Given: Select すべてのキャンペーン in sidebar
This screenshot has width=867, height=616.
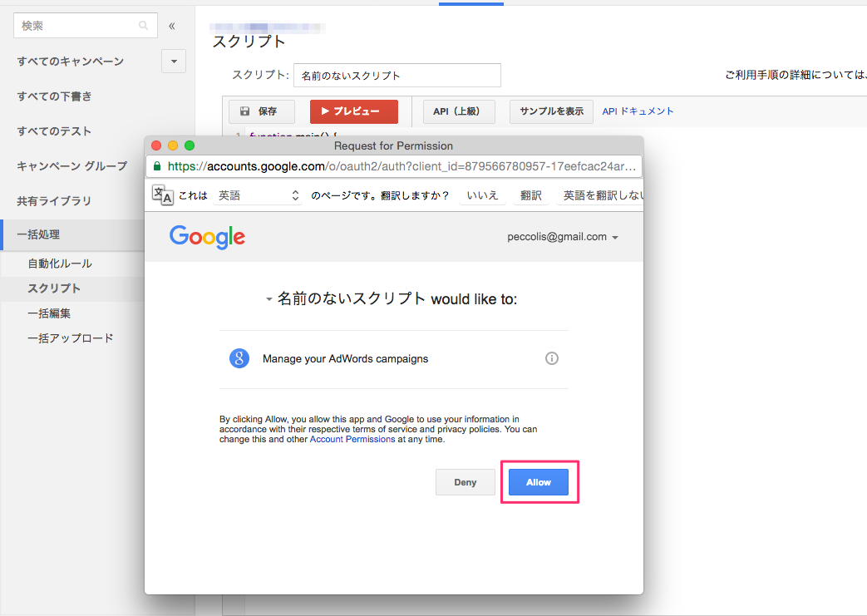Looking at the screenshot, I should coord(70,62).
